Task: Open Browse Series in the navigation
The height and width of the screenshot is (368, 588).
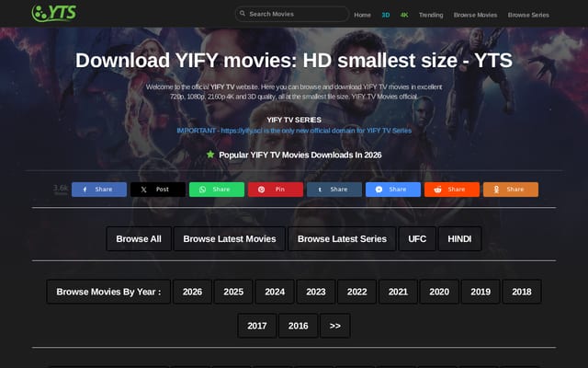Action: point(528,15)
